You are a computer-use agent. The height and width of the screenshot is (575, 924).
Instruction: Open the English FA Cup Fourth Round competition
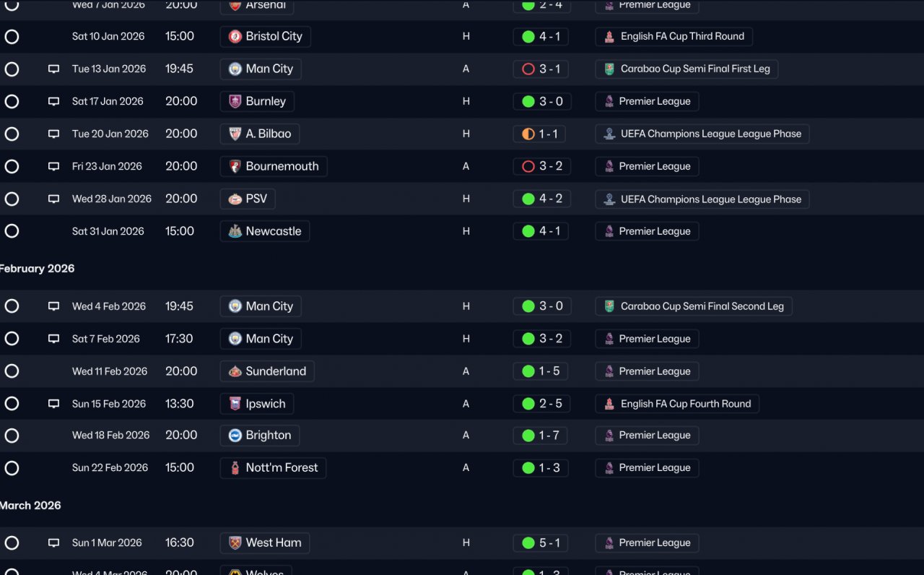click(677, 404)
